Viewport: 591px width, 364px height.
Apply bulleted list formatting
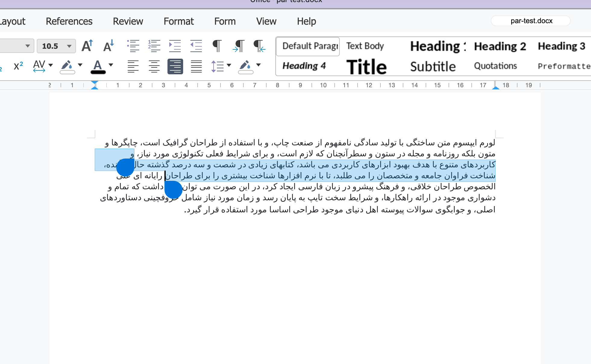133,46
